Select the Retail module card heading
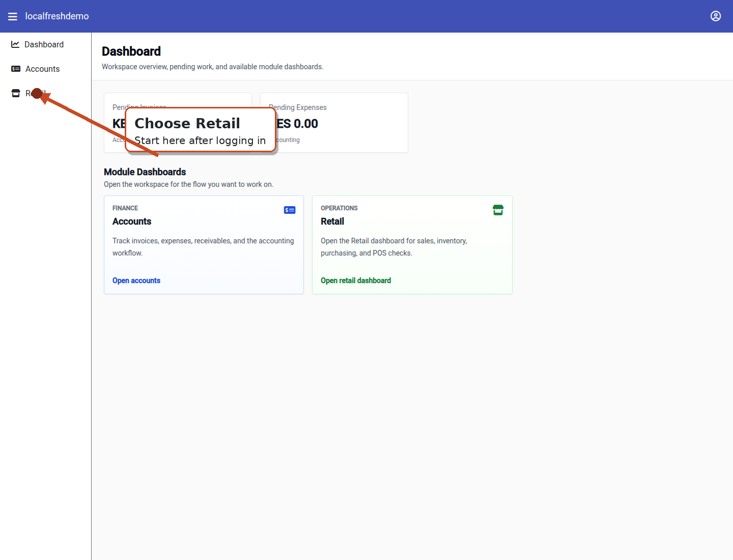This screenshot has height=560, width=733. (x=332, y=221)
